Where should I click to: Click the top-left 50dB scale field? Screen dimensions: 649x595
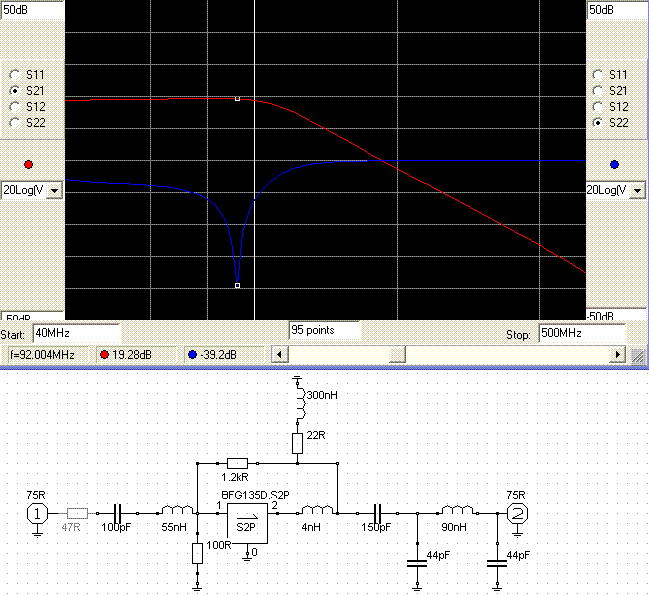(32, 10)
